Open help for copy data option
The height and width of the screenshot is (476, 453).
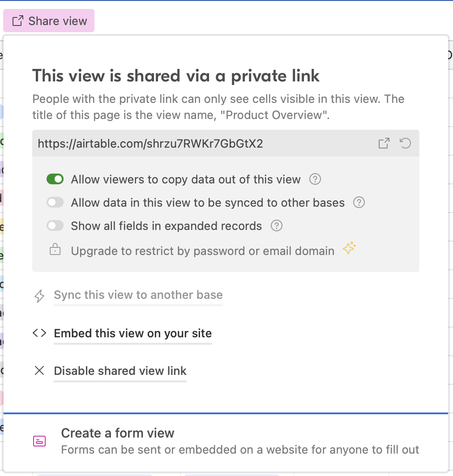pyautogui.click(x=315, y=179)
